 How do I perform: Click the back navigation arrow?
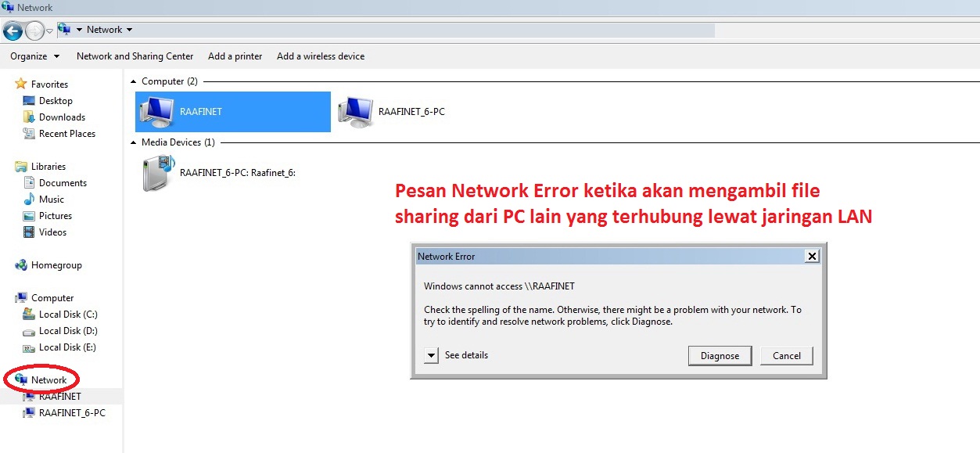coord(13,31)
